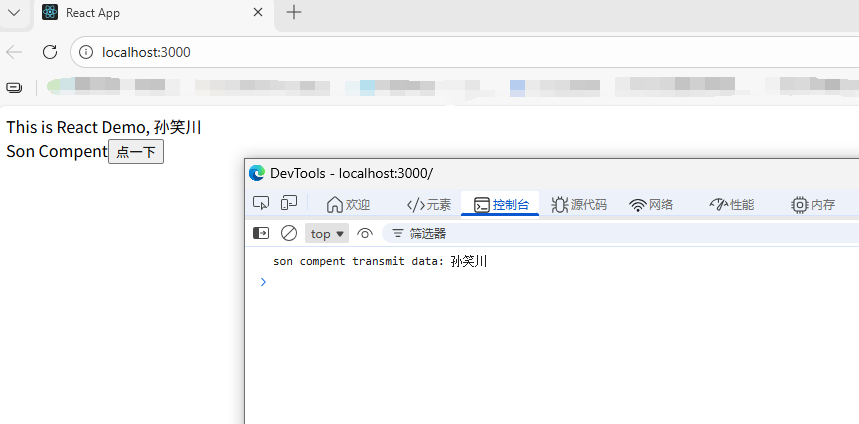The image size is (859, 424).
Task: Open the 源代码 tab in DevTools
Action: [579, 205]
